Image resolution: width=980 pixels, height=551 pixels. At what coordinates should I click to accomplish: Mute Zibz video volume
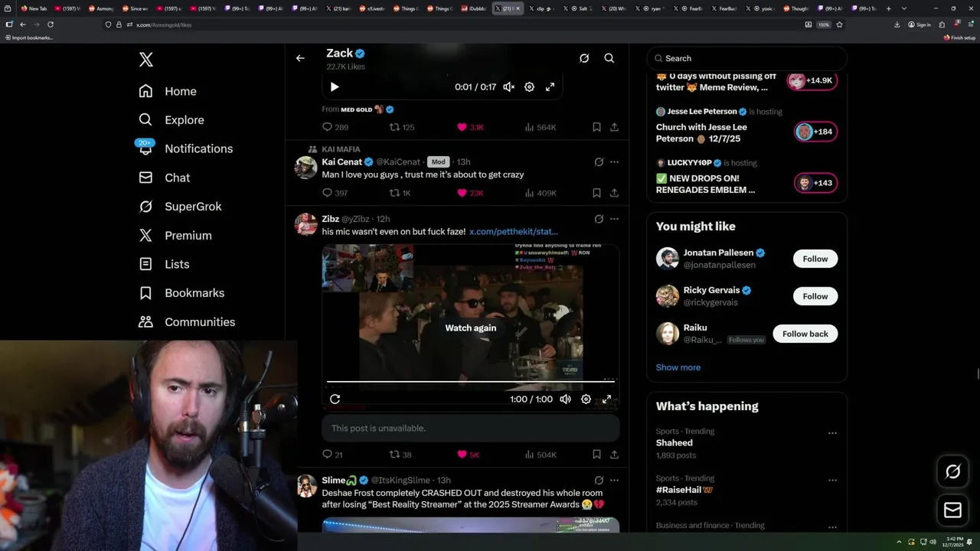tap(565, 399)
